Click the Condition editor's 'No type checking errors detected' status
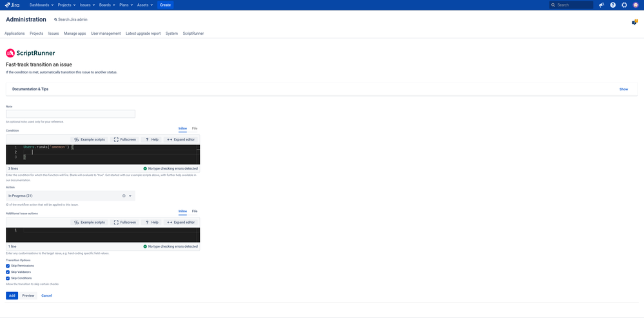The image size is (644, 318). tap(170, 168)
